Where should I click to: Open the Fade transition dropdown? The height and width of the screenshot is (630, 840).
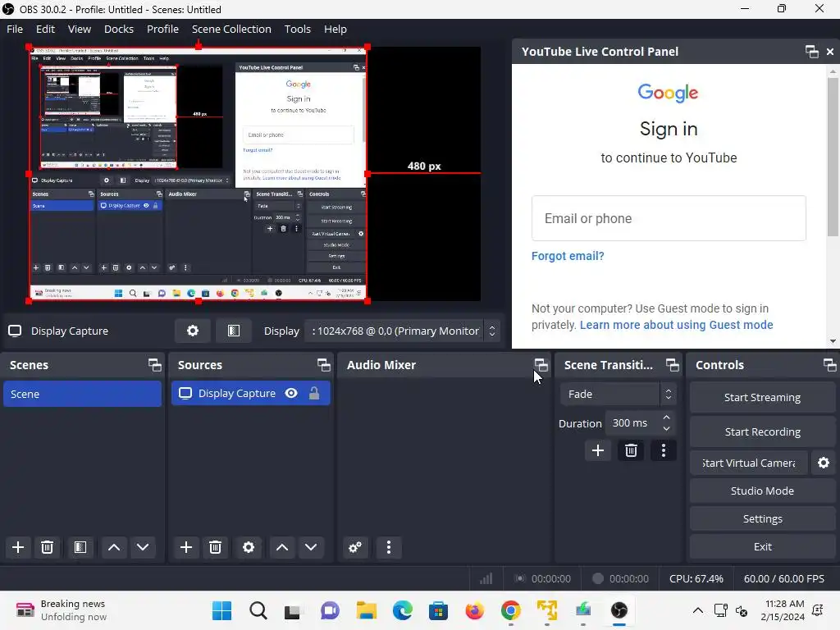pos(619,395)
